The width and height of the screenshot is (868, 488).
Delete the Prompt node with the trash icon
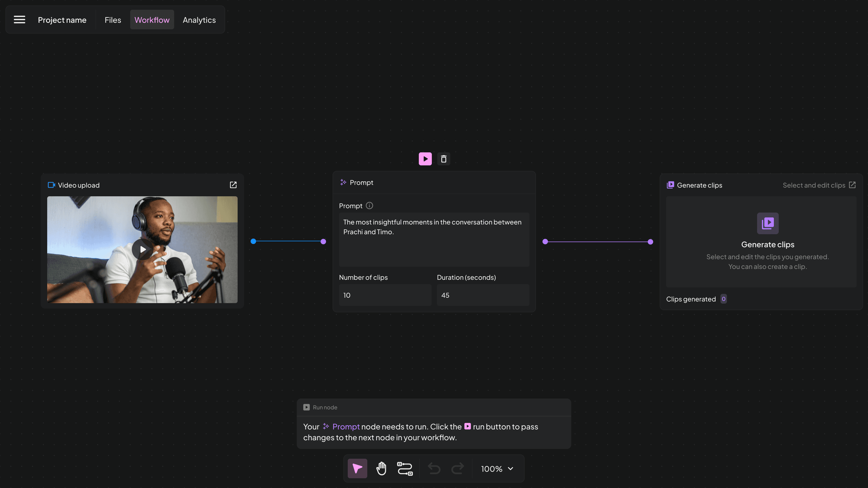tap(443, 159)
